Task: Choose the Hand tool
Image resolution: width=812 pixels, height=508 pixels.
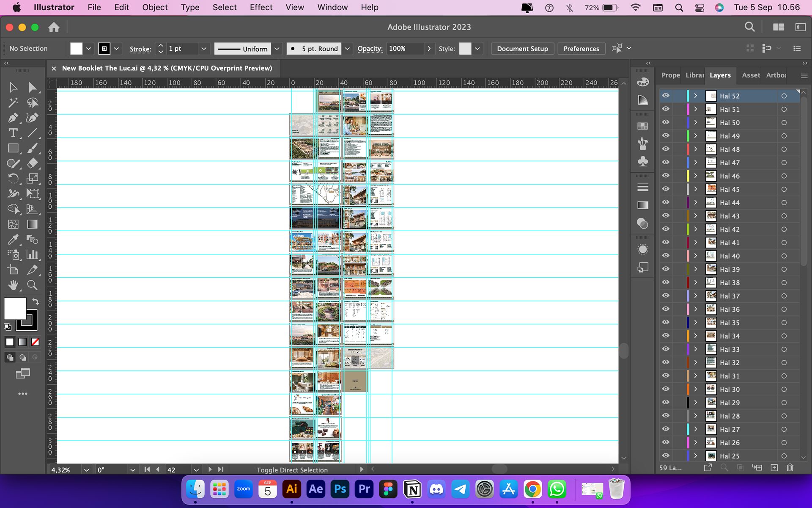Action: 13,285
